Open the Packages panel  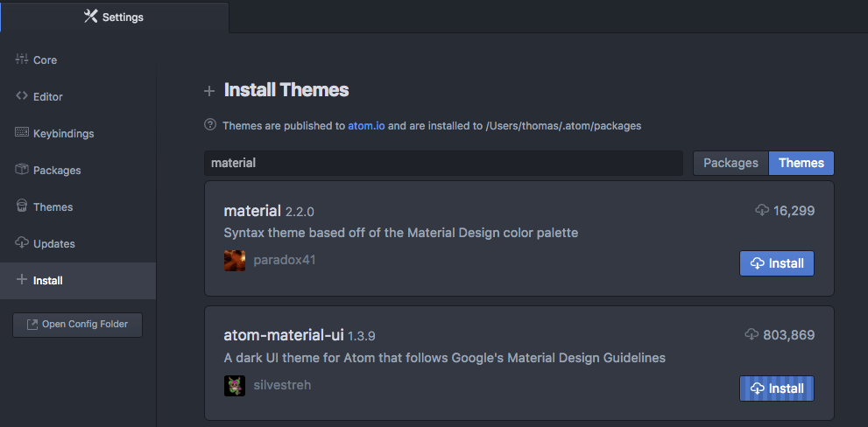pyautogui.click(x=56, y=171)
